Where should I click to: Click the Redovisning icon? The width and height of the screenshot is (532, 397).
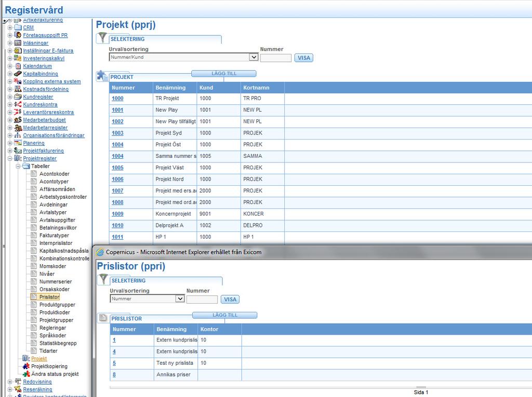[x=18, y=382]
